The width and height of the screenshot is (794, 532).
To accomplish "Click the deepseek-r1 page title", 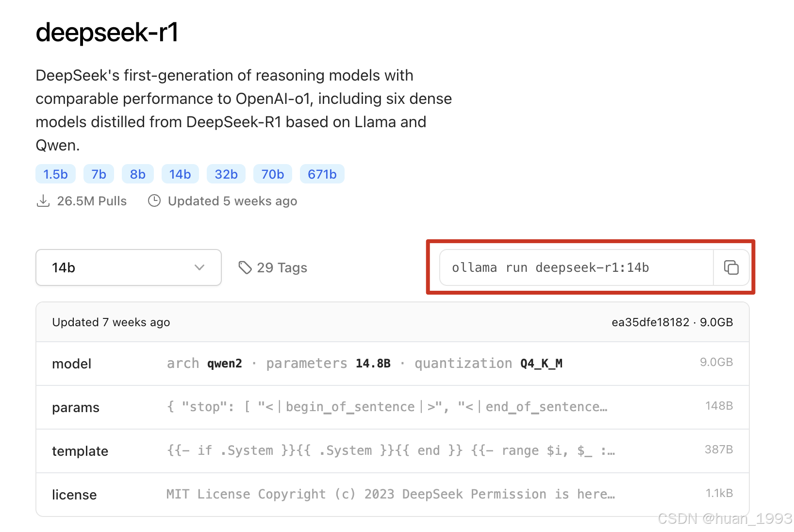I will click(x=107, y=33).
